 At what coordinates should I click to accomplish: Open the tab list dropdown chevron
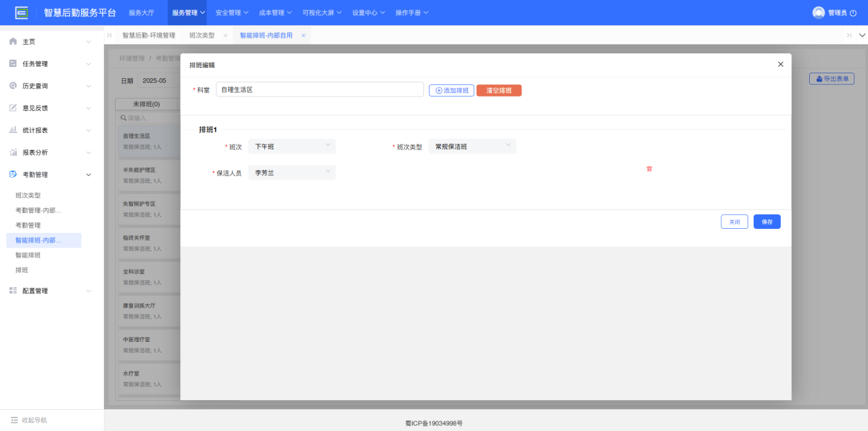click(x=862, y=36)
